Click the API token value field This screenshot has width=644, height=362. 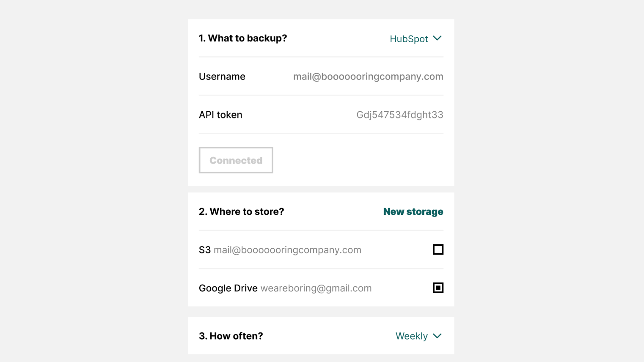point(399,115)
